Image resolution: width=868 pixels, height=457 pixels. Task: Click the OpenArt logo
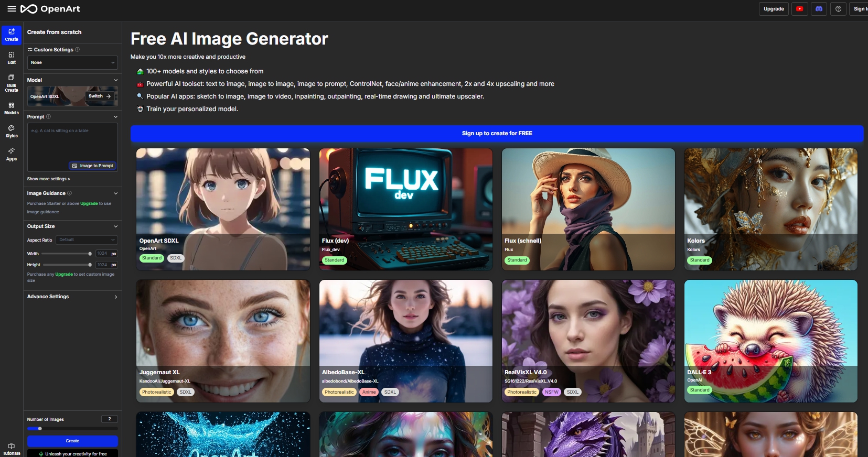(x=50, y=9)
